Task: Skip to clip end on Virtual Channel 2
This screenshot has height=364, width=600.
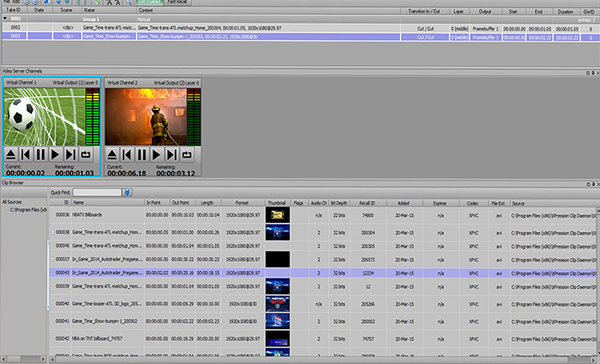Action: pyautogui.click(x=171, y=154)
